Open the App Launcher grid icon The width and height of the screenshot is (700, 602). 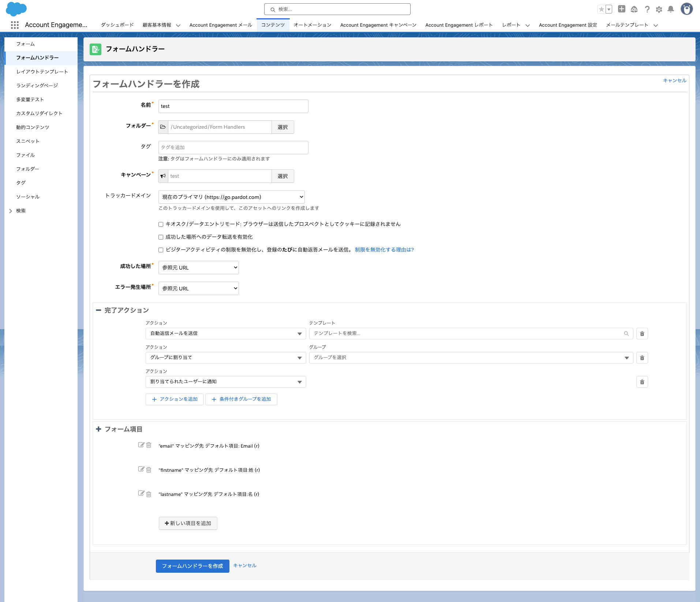[x=15, y=25]
